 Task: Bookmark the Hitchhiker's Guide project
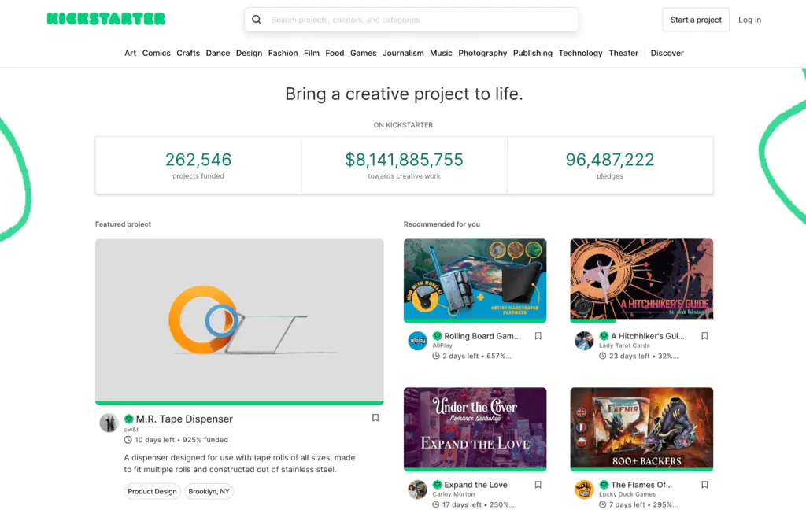pyautogui.click(x=704, y=336)
